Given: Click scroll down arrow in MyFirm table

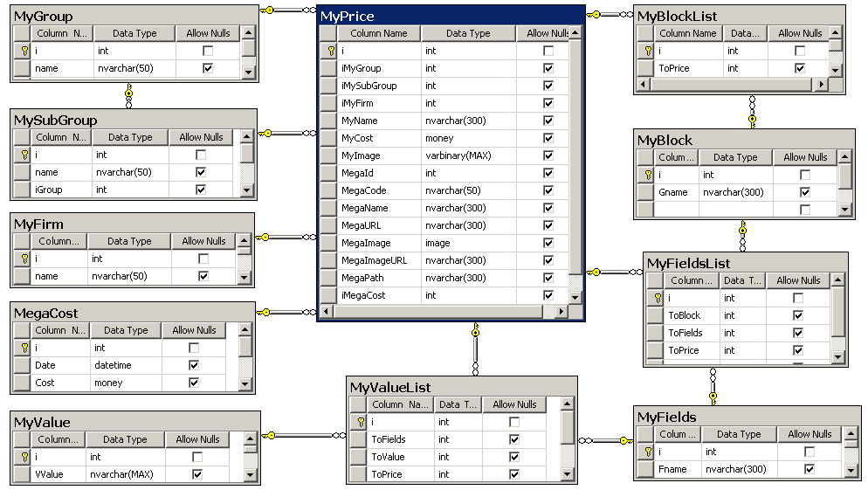Looking at the screenshot, I should (x=245, y=277).
